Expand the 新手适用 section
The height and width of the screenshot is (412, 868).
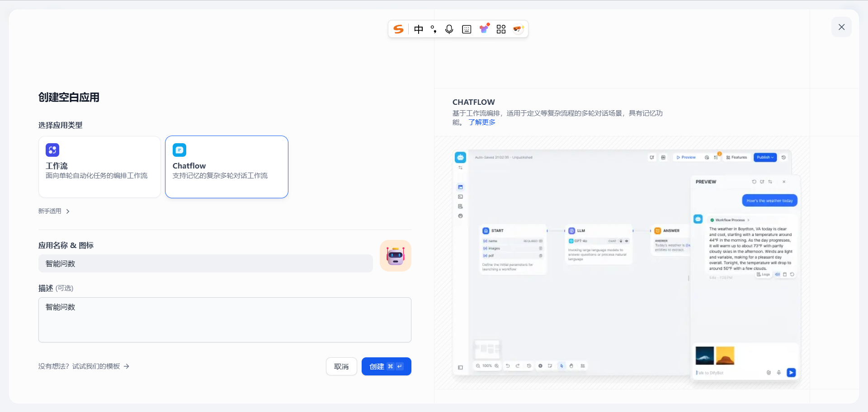coord(50,211)
